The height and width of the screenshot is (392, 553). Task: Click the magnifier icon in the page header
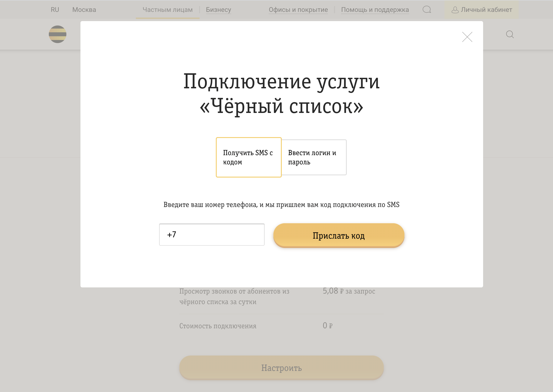(510, 34)
